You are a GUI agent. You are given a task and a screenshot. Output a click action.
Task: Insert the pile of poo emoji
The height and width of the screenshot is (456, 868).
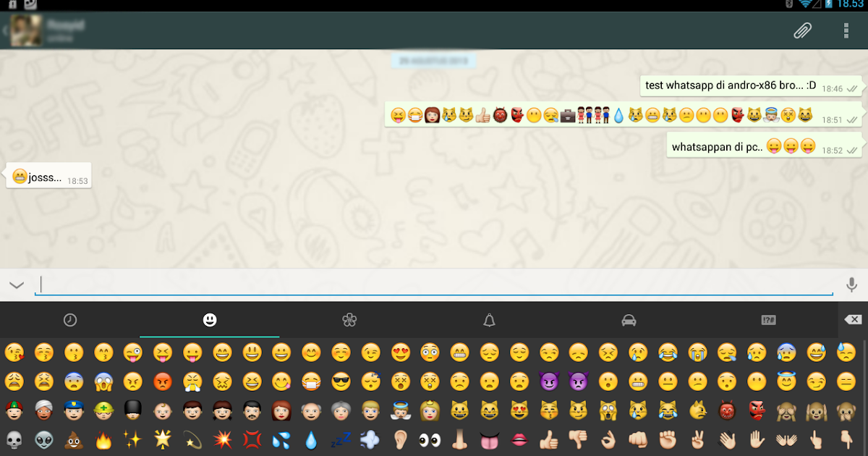[x=73, y=439]
